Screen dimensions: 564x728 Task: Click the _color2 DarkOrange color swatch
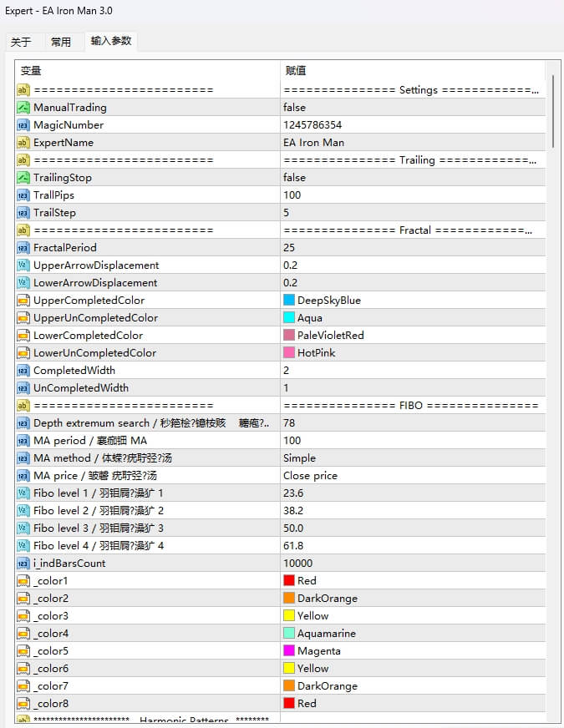tap(289, 599)
